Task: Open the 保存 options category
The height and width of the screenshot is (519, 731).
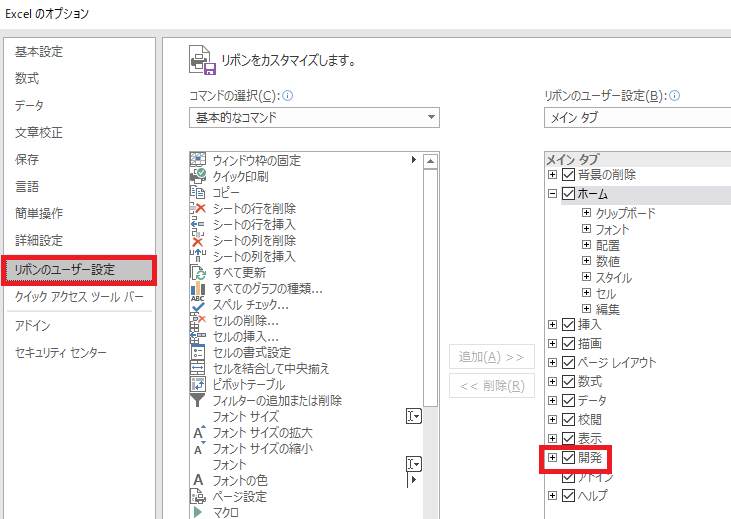Action: pyautogui.click(x=27, y=159)
